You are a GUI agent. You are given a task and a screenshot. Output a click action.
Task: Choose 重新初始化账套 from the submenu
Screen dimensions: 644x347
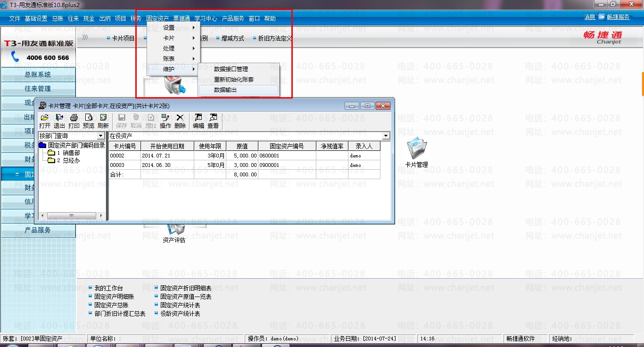tap(239, 80)
